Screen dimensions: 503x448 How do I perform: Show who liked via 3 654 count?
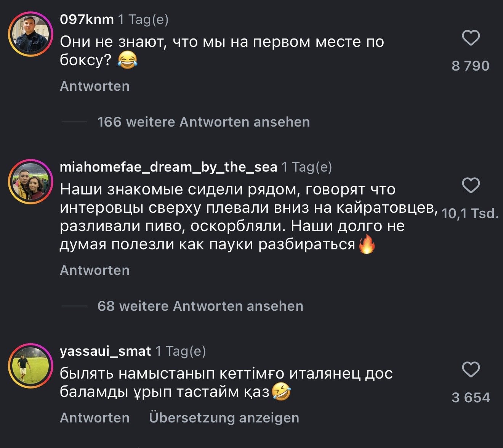(471, 398)
